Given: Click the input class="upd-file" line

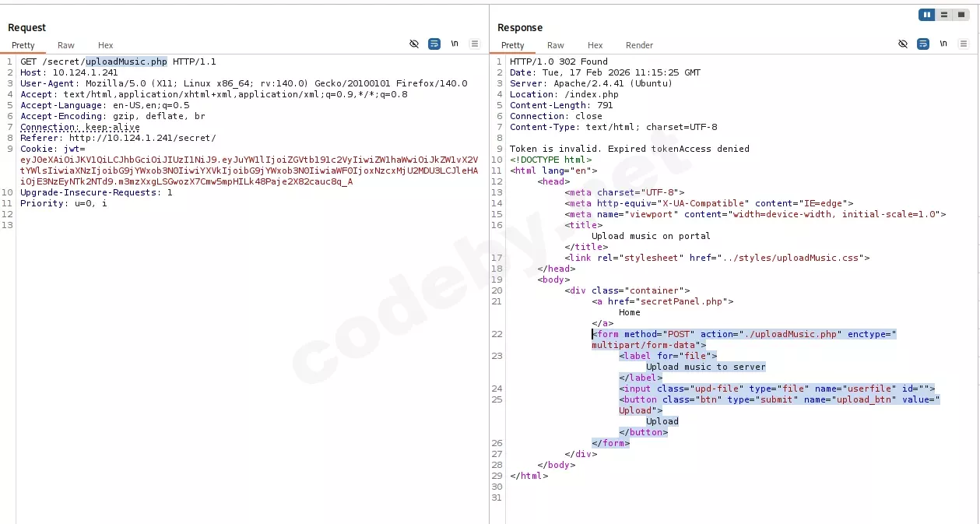Looking at the screenshot, I should pyautogui.click(x=777, y=389).
